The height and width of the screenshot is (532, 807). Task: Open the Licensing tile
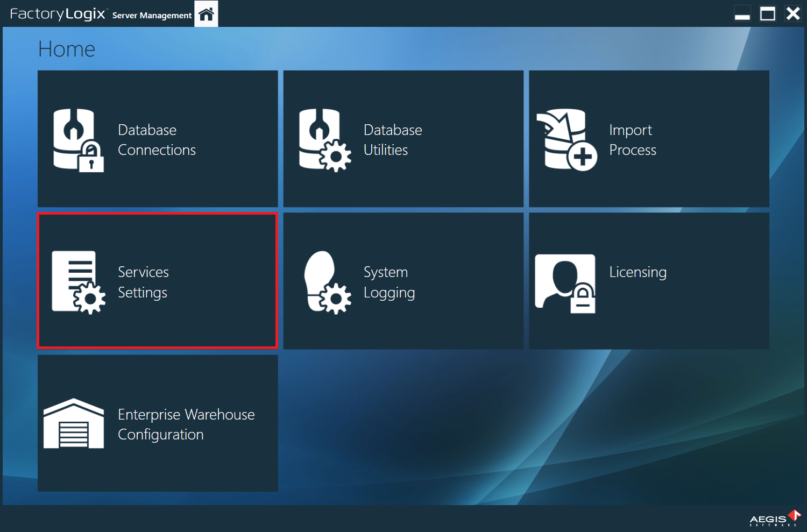click(648, 281)
